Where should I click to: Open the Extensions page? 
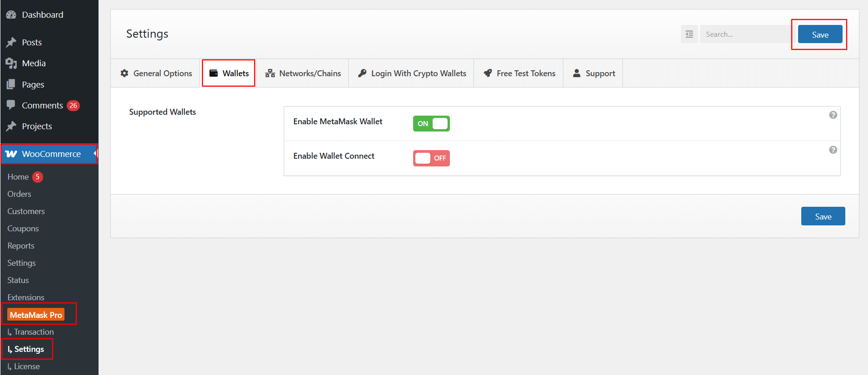coord(26,297)
